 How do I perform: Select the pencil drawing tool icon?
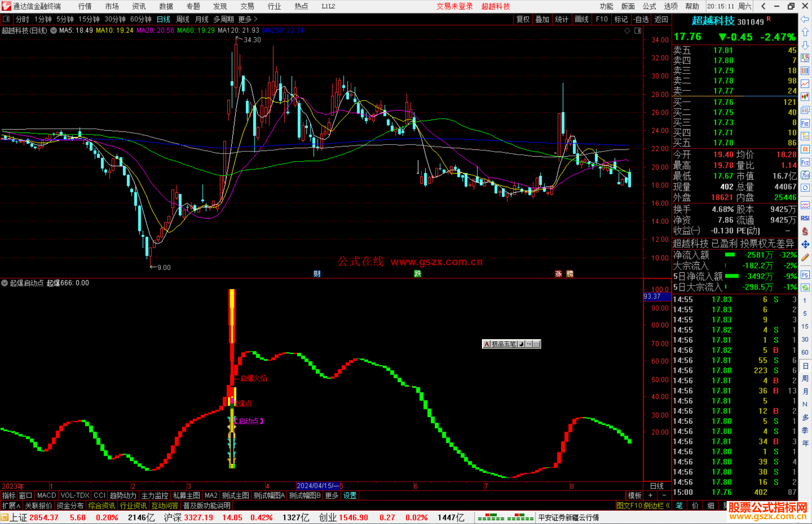(805, 257)
